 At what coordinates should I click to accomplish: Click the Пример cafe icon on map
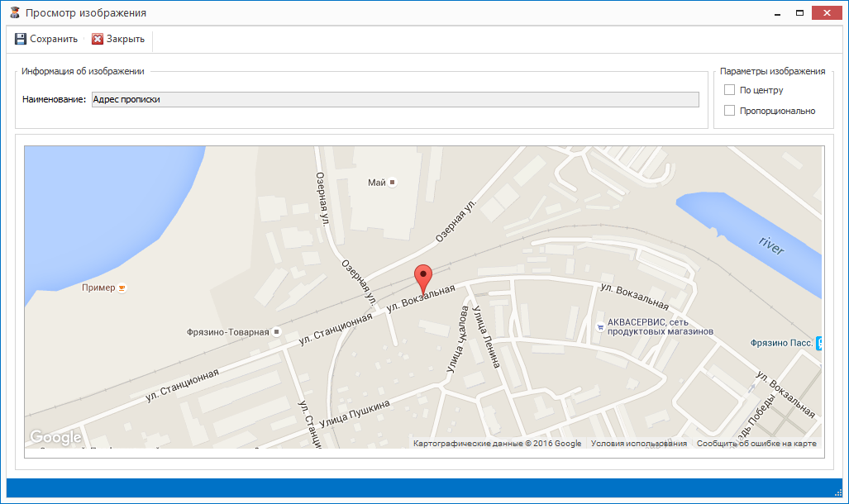pos(122,288)
